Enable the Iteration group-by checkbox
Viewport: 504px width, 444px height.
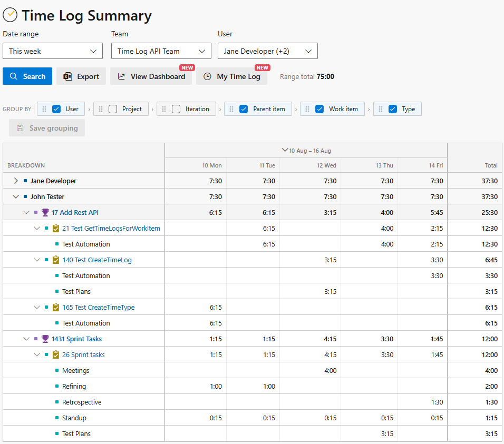point(176,109)
